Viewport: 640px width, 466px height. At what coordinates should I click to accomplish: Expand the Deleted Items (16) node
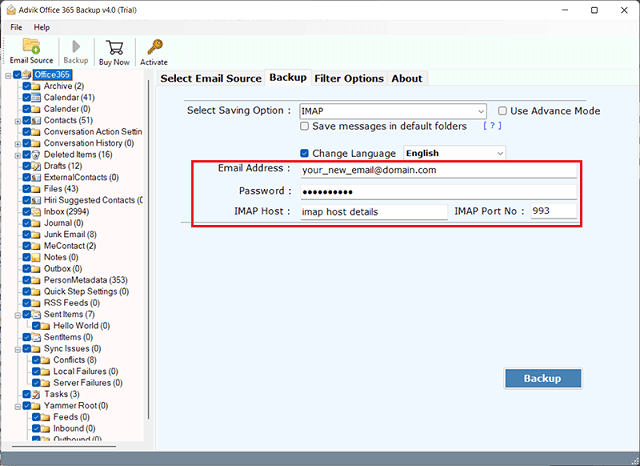tap(18, 155)
